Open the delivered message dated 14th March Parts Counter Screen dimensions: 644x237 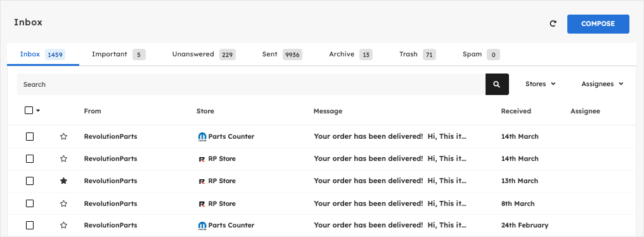pos(390,136)
